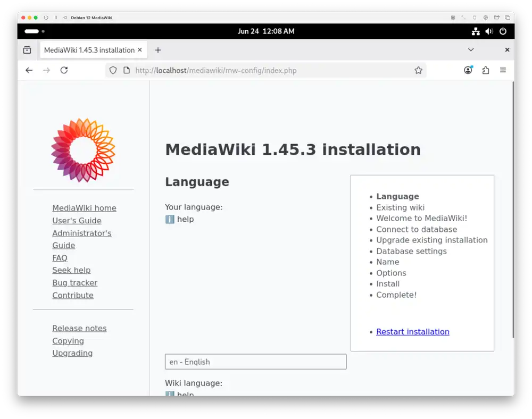532x419 pixels.
Task: Open the hamburger application menu
Action: coord(503,70)
